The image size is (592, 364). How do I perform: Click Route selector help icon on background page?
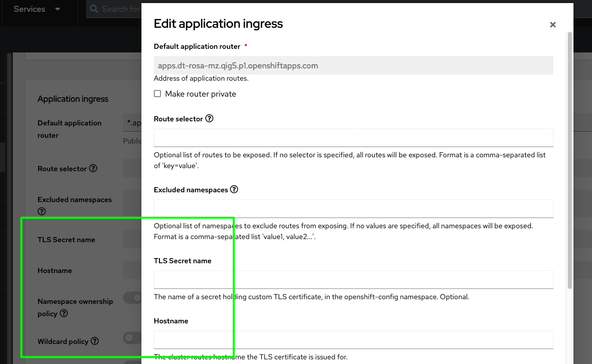[93, 168]
